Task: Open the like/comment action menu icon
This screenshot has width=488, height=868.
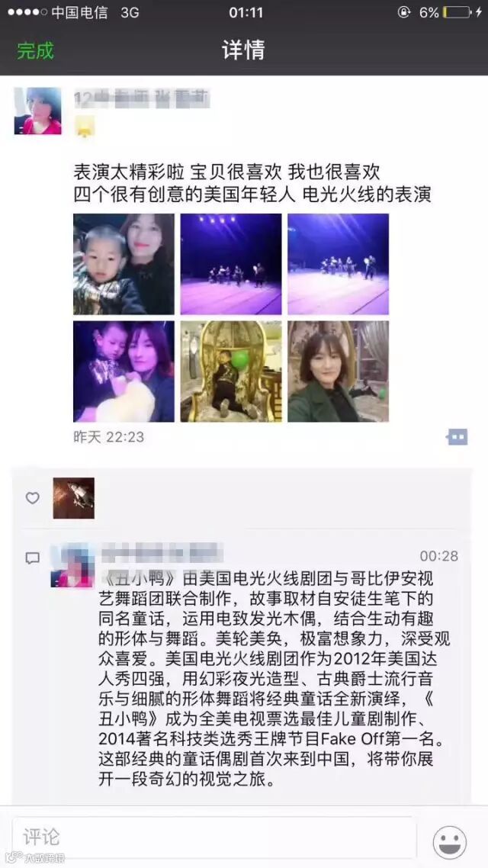Action: [457, 437]
